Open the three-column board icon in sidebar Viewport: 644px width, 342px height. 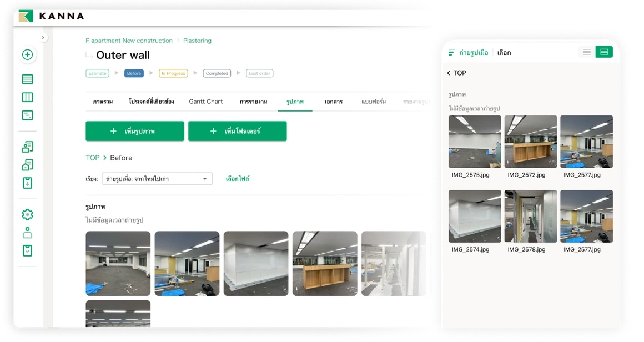[x=28, y=97]
